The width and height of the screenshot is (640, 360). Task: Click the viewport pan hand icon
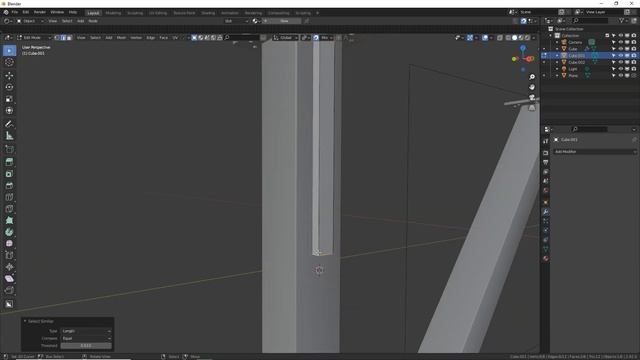pos(532,87)
